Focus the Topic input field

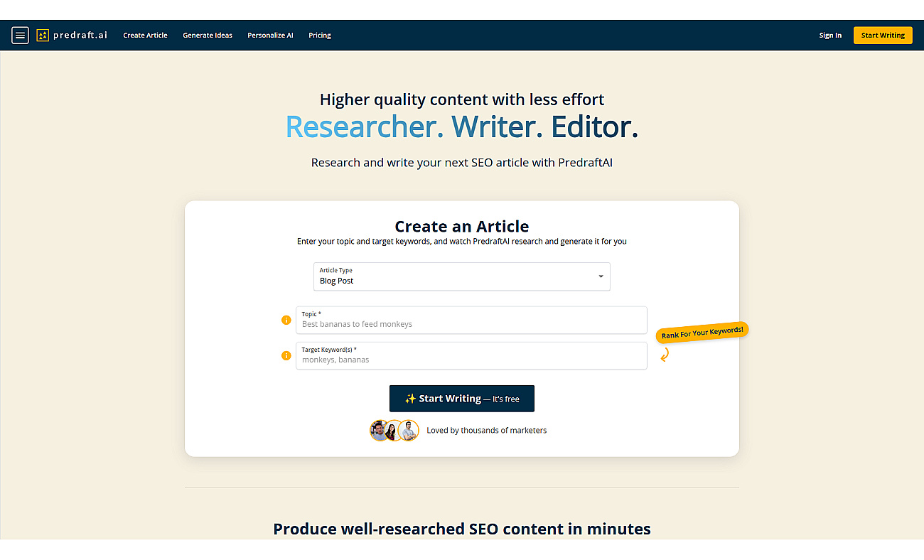pyautogui.click(x=471, y=320)
